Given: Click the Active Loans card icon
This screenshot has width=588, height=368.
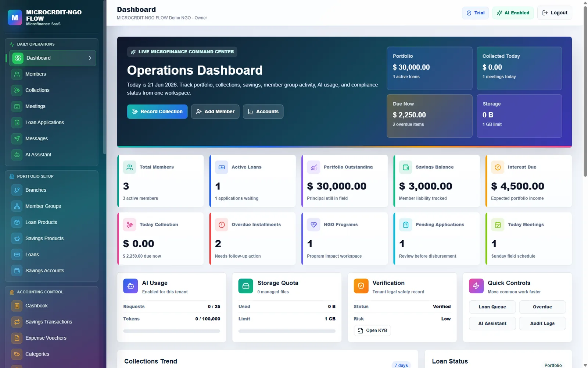Looking at the screenshot, I should [x=222, y=167].
